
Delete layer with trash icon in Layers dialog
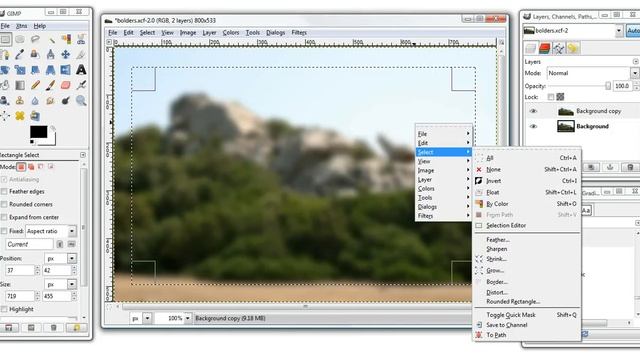[x=630, y=167]
